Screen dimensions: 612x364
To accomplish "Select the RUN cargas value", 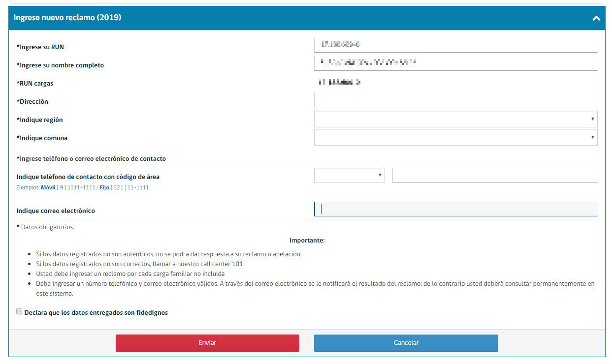I will (x=340, y=82).
